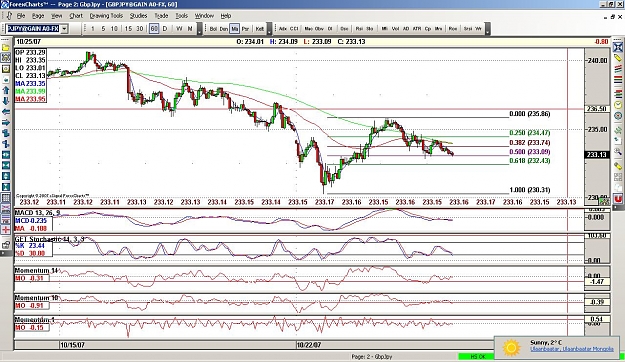Add the Rsi indicator
Viewport: 625px width, 362px height.
359,29
